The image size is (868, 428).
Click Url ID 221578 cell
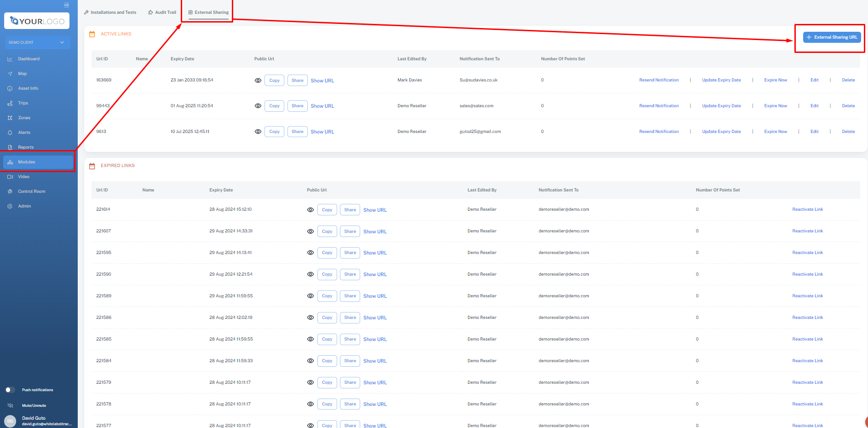click(x=103, y=404)
